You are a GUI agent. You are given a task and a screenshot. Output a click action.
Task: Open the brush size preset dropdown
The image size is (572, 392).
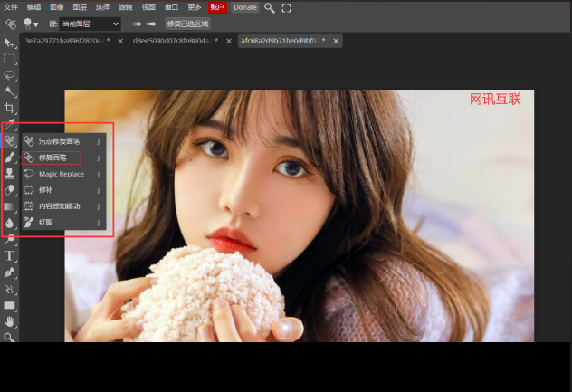point(33,24)
